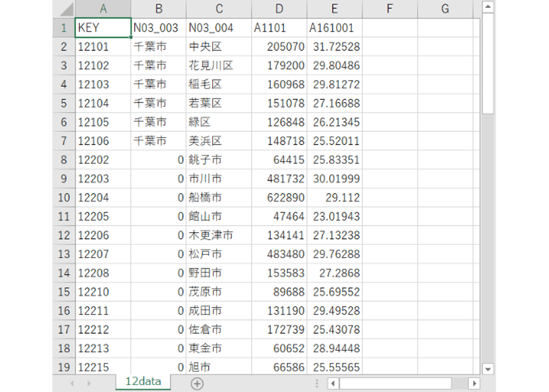This screenshot has width=549, height=392.
Task: Select cell containing 船橋市
Action: point(219,197)
